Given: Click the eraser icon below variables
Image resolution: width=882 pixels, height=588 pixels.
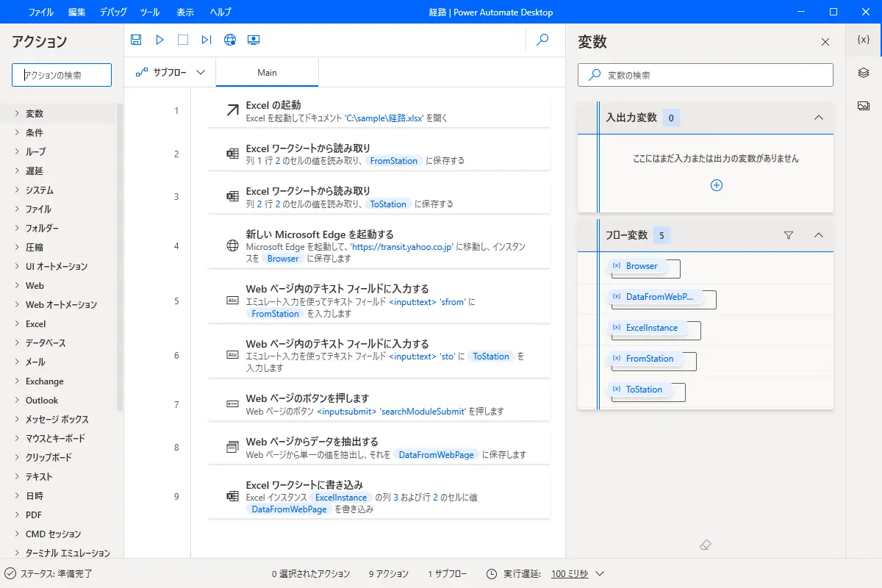Looking at the screenshot, I should click(706, 545).
